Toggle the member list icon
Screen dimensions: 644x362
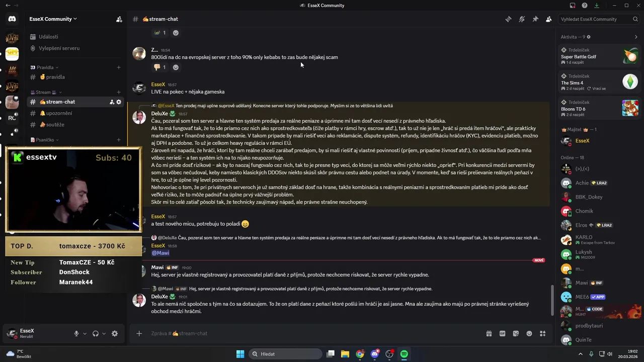(548, 19)
